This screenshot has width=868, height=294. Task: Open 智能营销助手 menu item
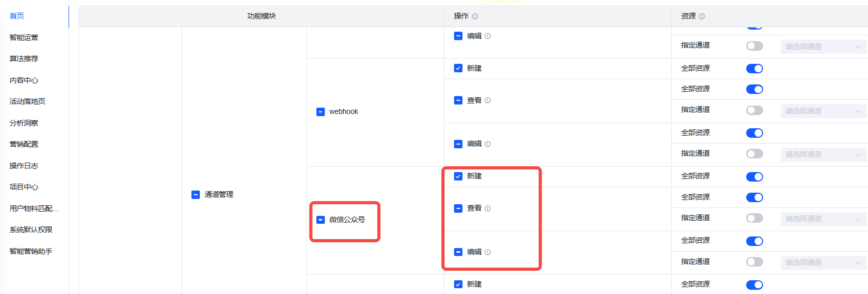[31, 251]
